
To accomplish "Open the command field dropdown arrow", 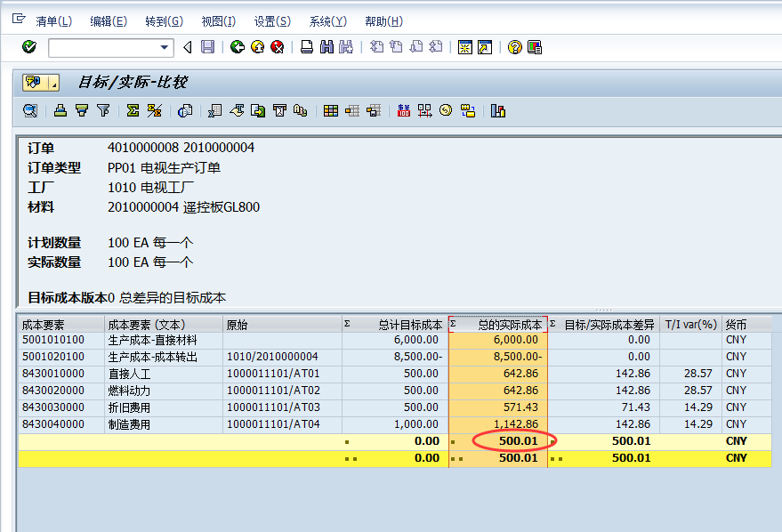I will click(x=164, y=47).
